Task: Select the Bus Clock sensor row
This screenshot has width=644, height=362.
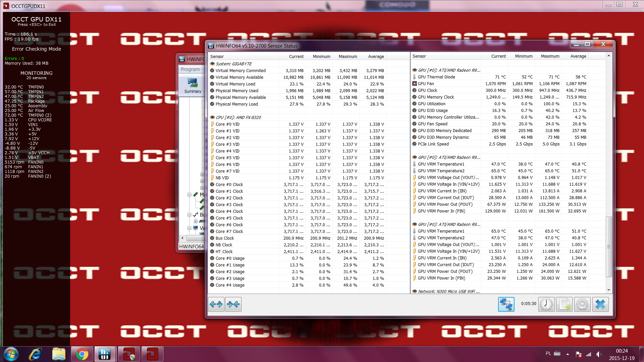Action: (297, 238)
